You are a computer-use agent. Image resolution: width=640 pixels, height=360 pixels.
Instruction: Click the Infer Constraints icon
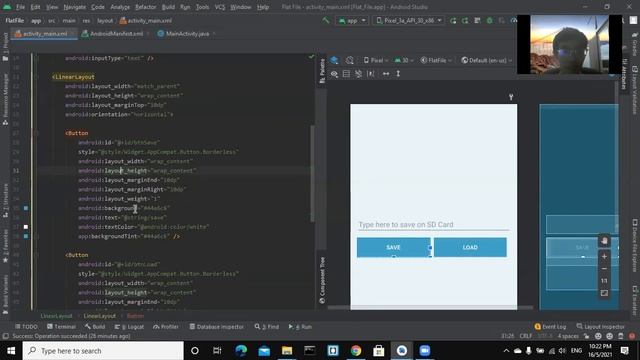pyautogui.click(x=371, y=74)
